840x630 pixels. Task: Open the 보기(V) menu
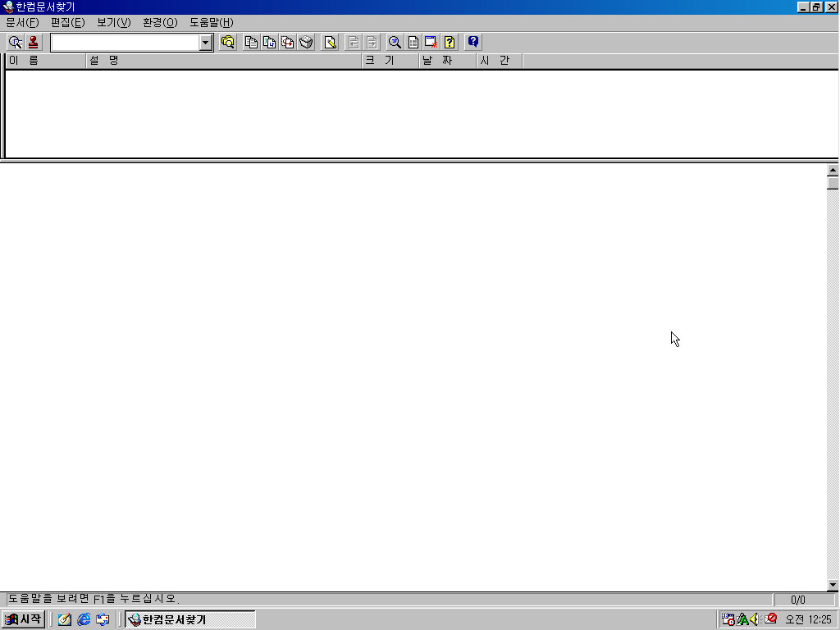(113, 22)
